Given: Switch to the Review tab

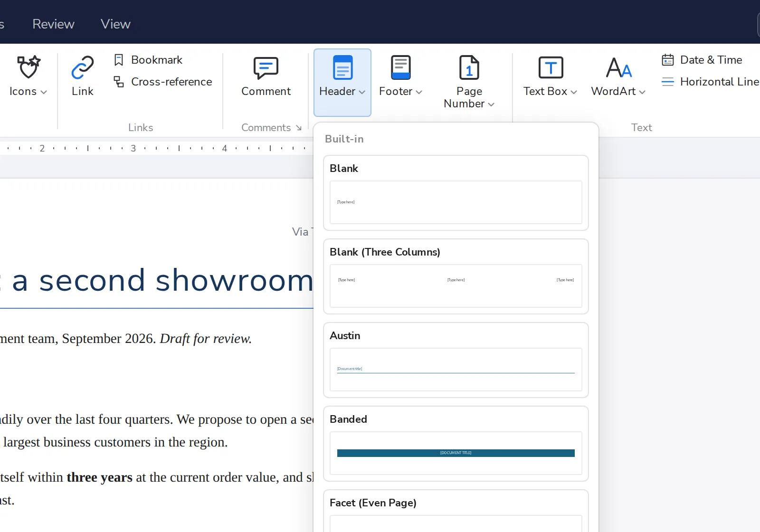Looking at the screenshot, I should tap(53, 24).
